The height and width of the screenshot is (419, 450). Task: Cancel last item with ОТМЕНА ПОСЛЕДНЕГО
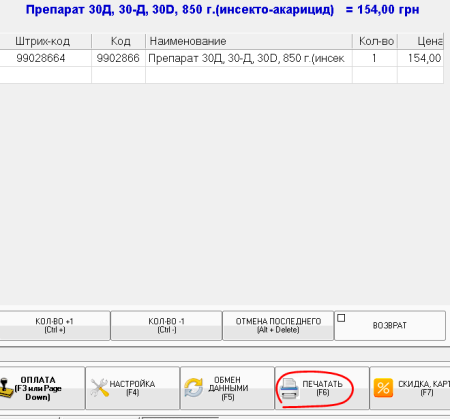[x=278, y=326]
